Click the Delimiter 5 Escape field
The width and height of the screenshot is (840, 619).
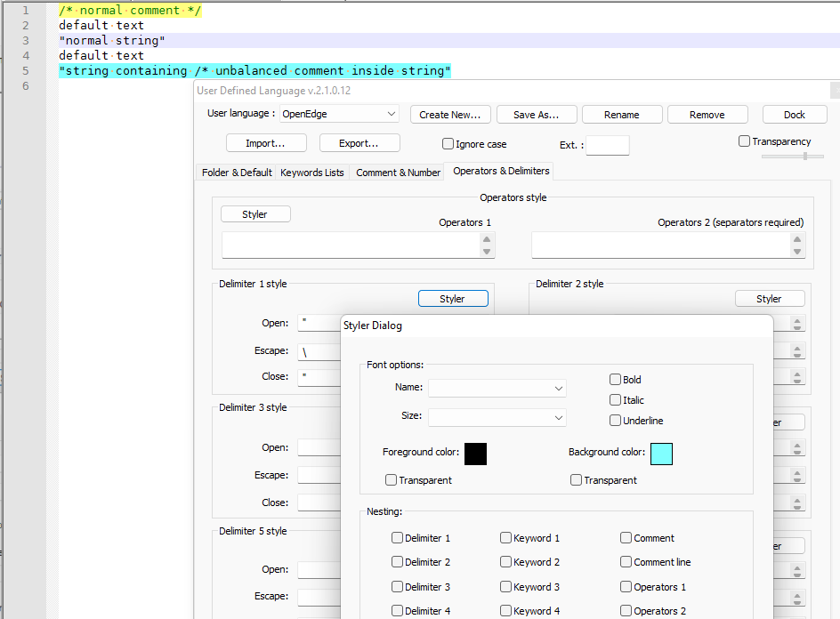pyautogui.click(x=319, y=597)
